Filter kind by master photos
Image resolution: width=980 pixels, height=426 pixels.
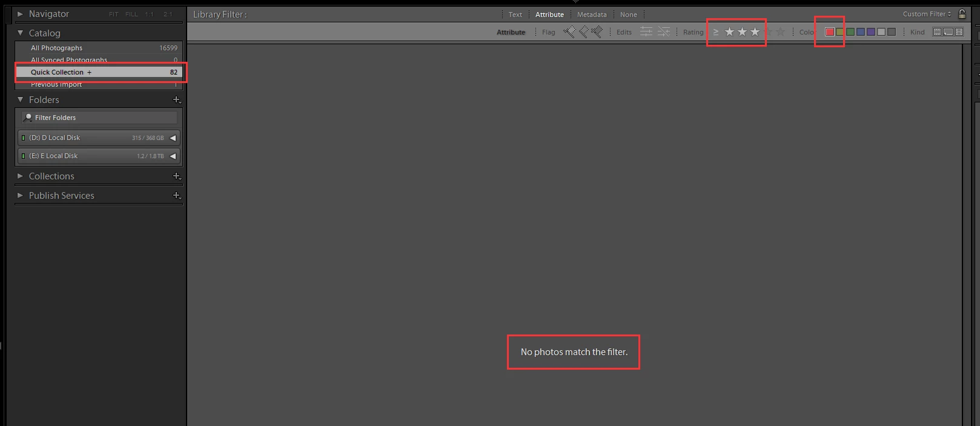pyautogui.click(x=937, y=32)
